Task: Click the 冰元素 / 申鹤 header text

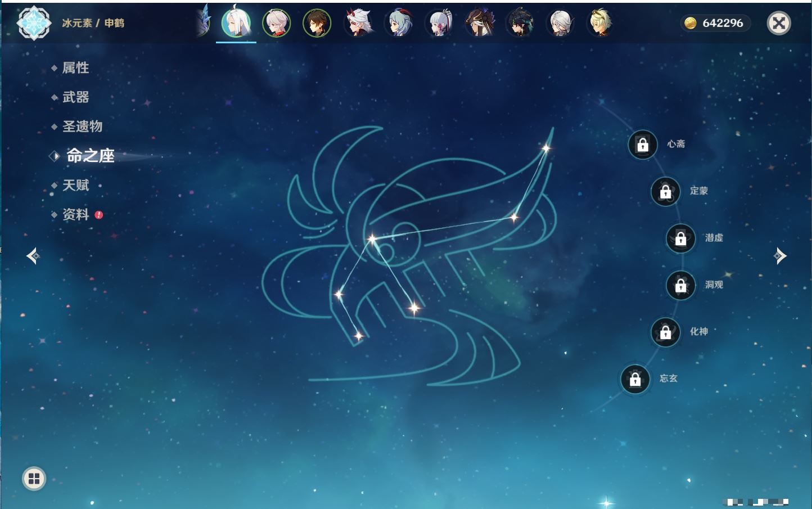Action: click(x=93, y=23)
